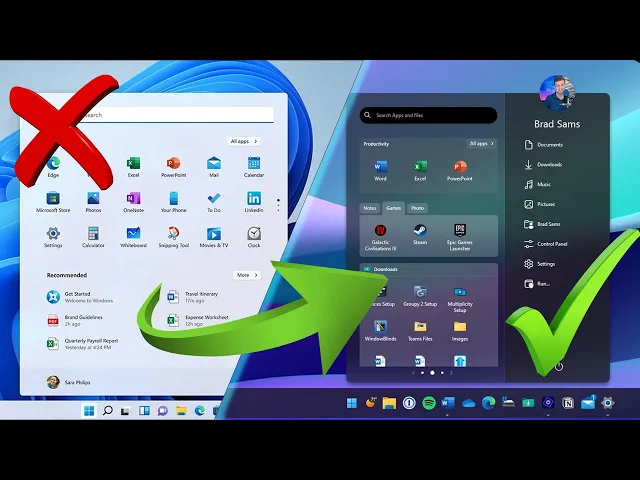Open Downloads in the dark menu right sidebar
640x480 pixels.
coord(543,164)
